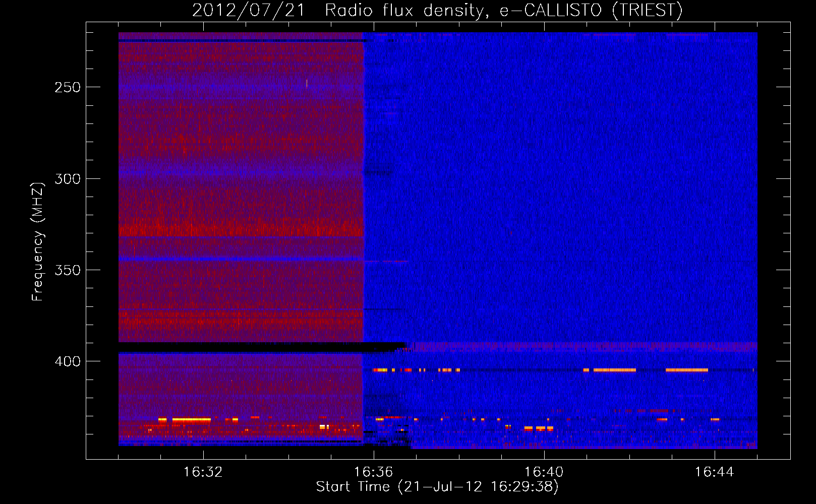Click the plot title '2012/07/21 Radio flux density'
This screenshot has width=816, height=504.
(338, 11)
